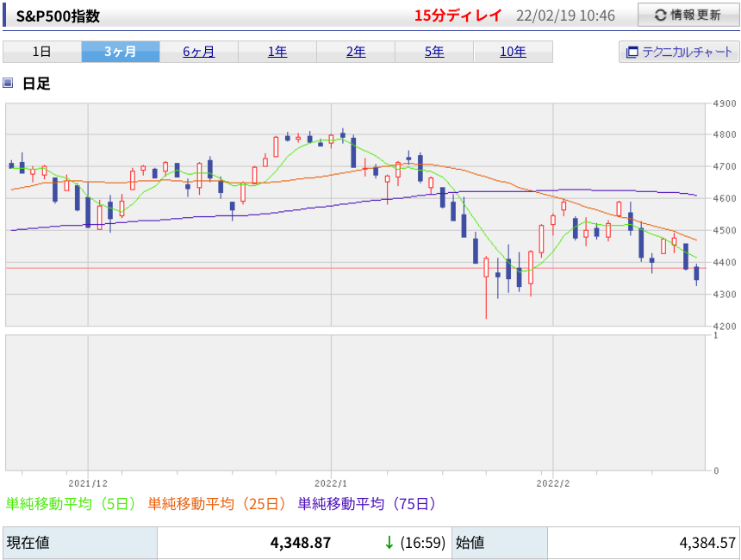The width and height of the screenshot is (741, 560).
Task: Click the 4200 price axis label
Action: coord(725,326)
